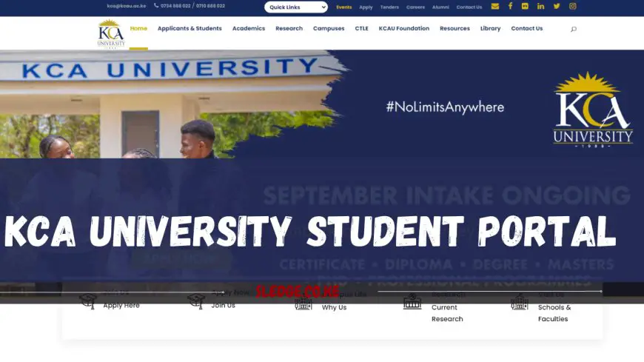Click the Why Us link
644x362 pixels.
tap(334, 307)
